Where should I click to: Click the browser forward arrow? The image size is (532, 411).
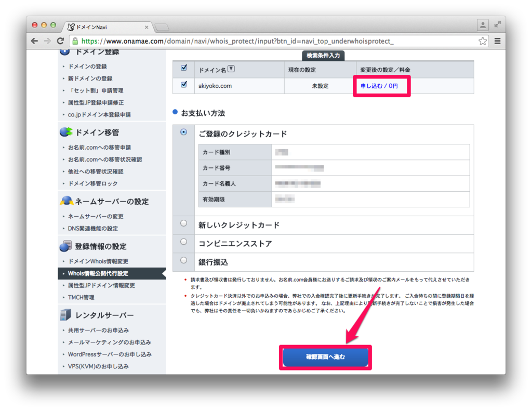[47, 41]
